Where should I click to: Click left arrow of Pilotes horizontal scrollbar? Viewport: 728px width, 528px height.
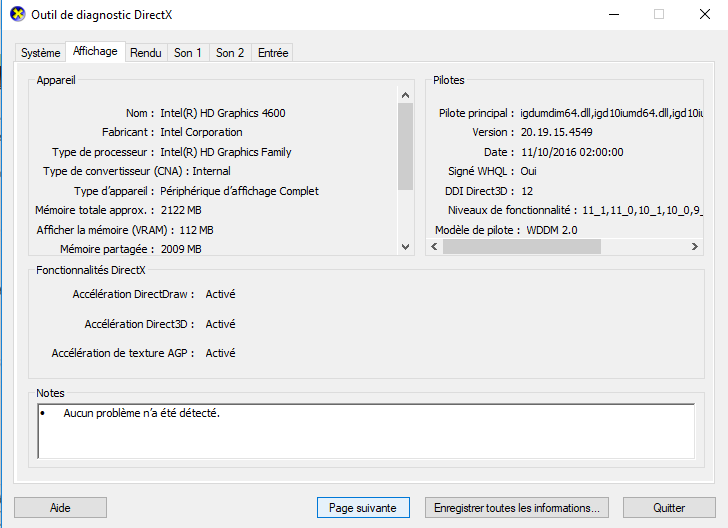click(x=435, y=247)
